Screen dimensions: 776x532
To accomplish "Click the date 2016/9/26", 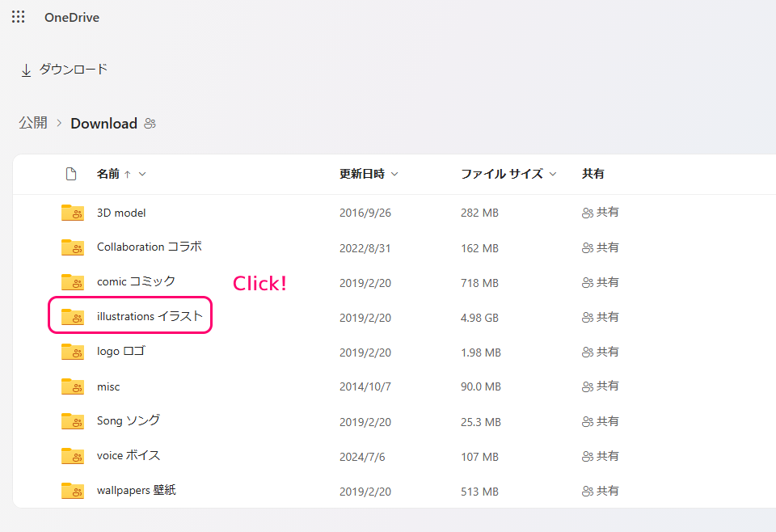I will [x=365, y=213].
